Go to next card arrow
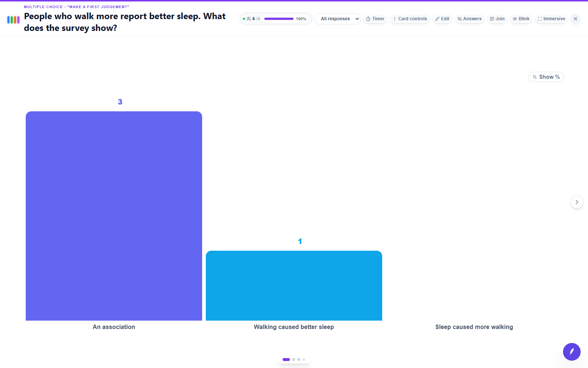The image size is (588, 368). 577,202
